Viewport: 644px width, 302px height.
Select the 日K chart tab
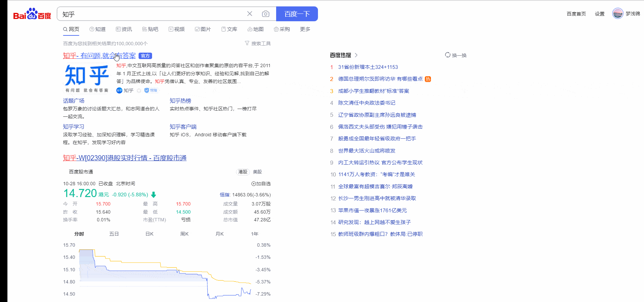(149, 234)
